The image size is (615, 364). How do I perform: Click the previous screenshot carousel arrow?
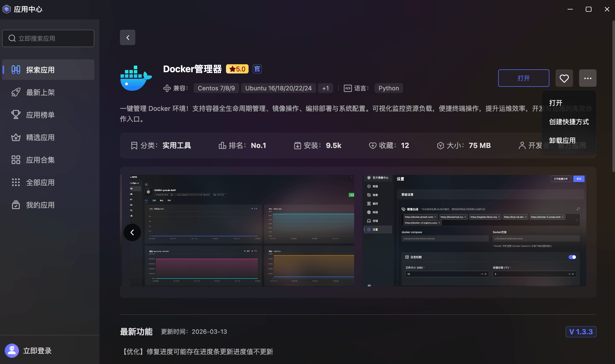tap(132, 232)
